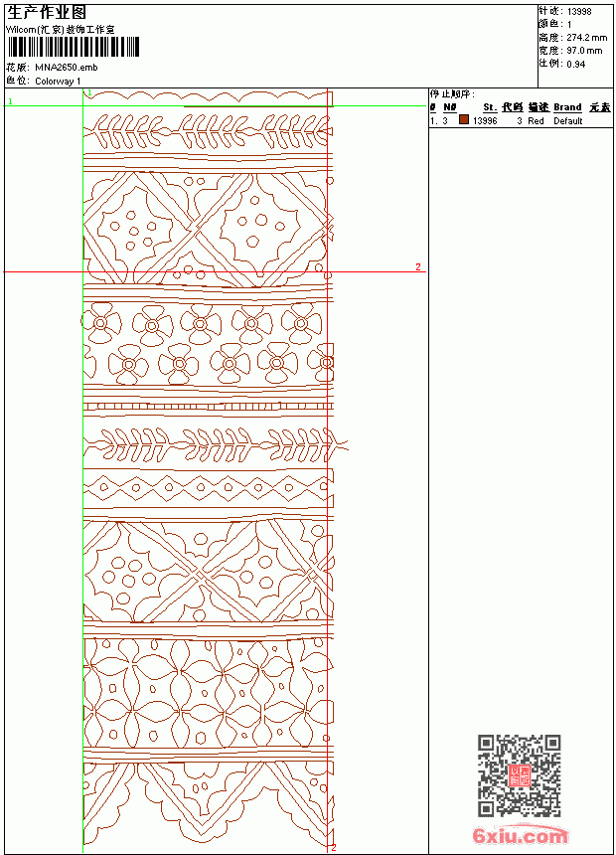
Task: Click the 6xiu.com watermark logo
Action: pos(520,835)
